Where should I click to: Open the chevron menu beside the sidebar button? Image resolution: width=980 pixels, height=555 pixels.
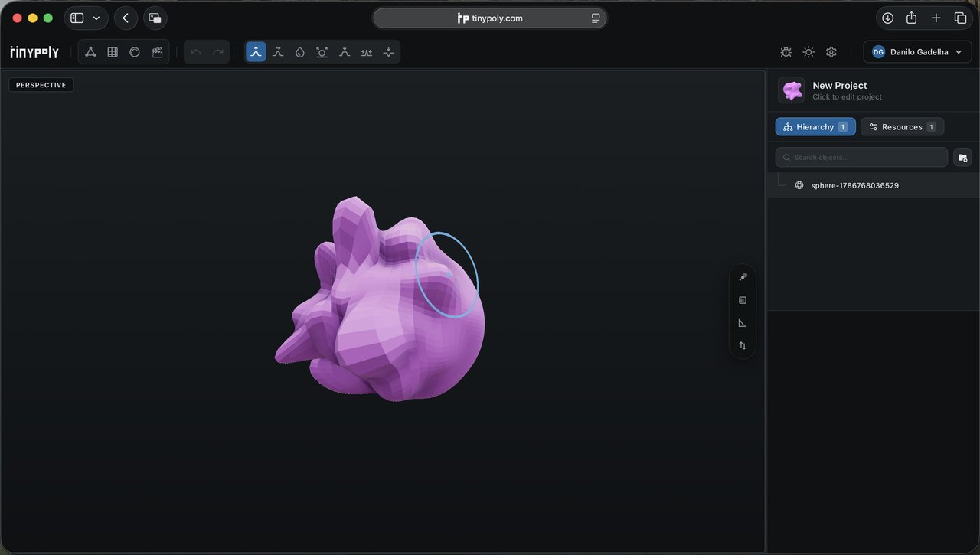96,18
